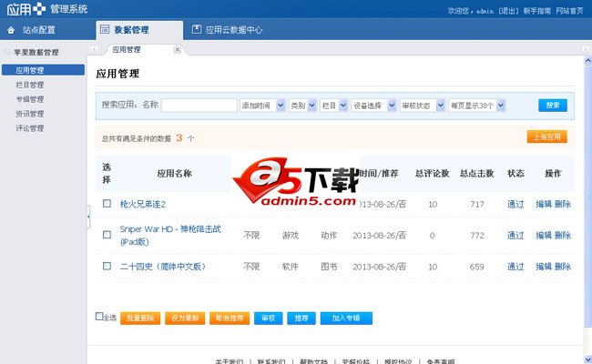The height and width of the screenshot is (364, 592).
Task: Click 编辑 for Sniper War HD
Action: click(544, 236)
